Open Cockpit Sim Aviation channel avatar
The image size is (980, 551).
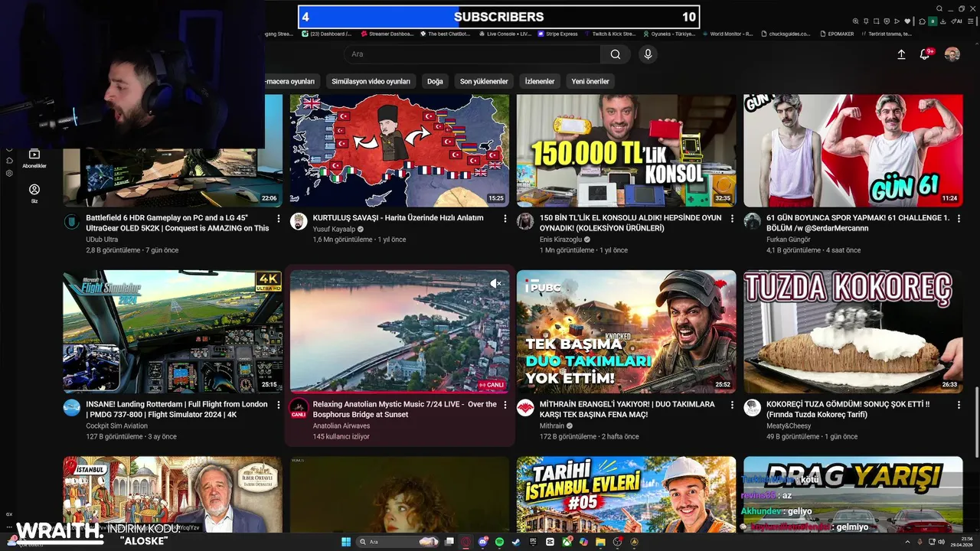[72, 408]
